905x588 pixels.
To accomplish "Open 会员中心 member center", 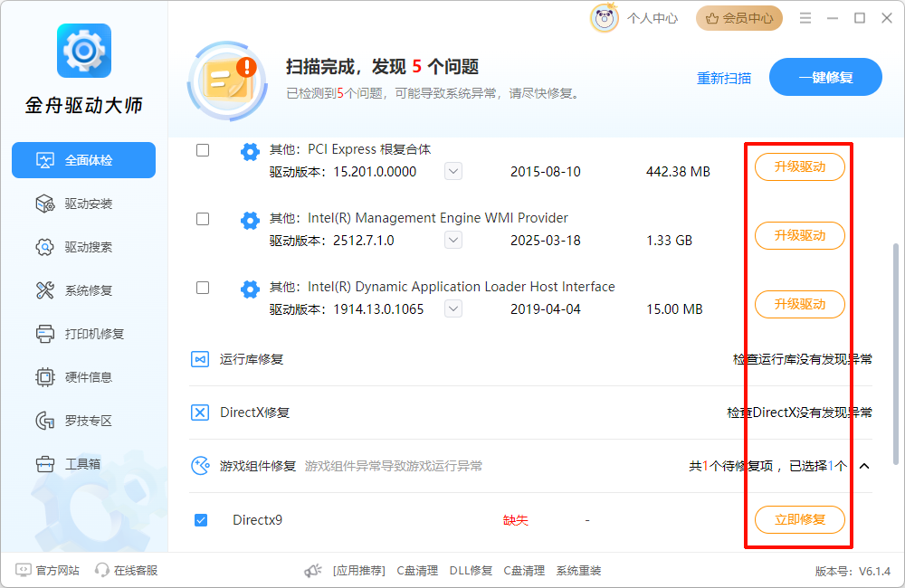I will tap(739, 18).
